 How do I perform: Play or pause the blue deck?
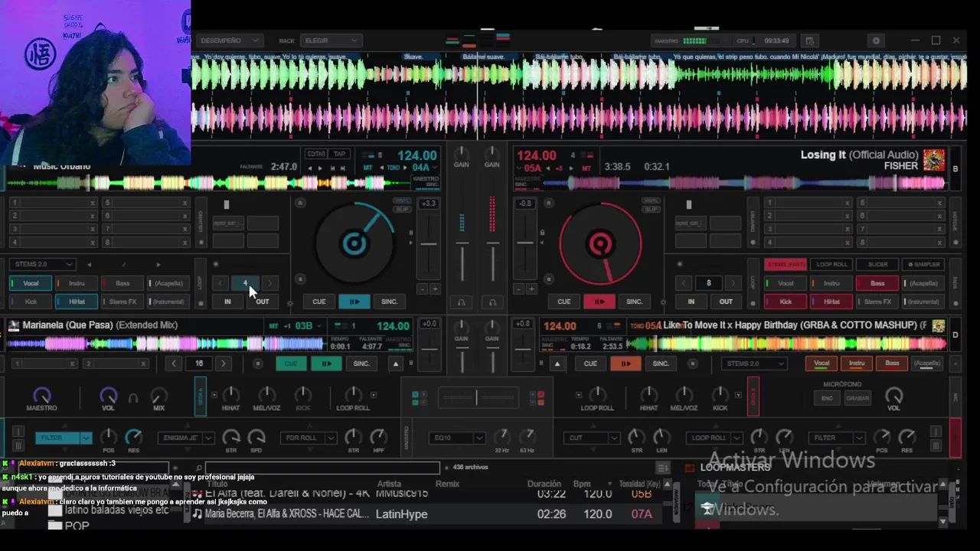[x=354, y=302]
